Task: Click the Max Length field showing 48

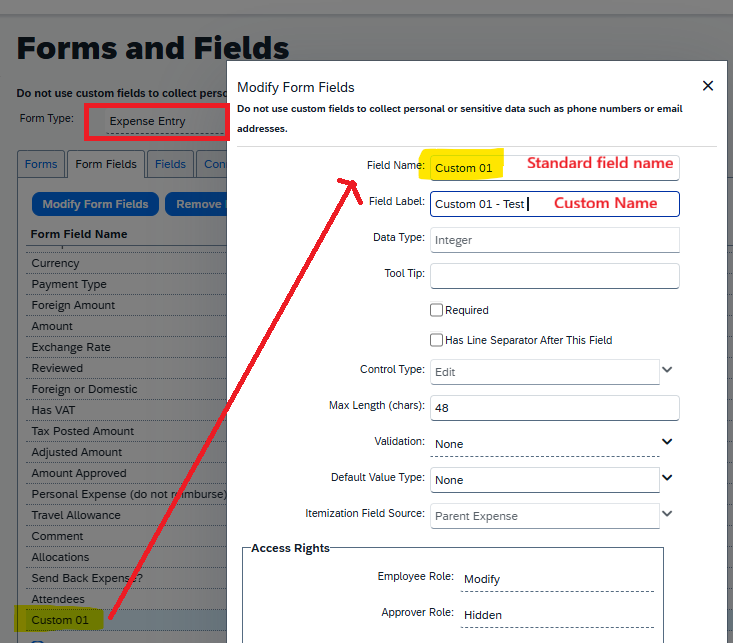Action: click(554, 408)
